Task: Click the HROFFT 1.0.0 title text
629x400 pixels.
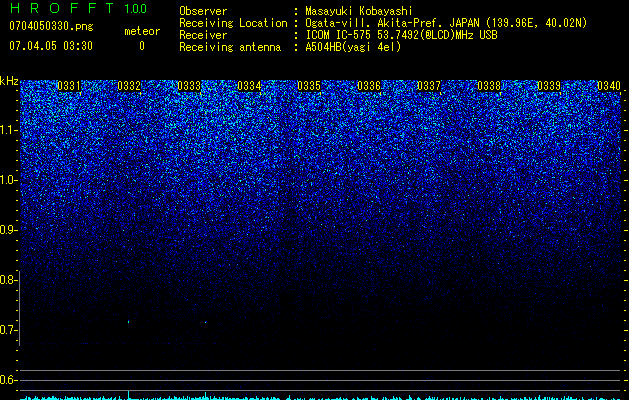Action: (78, 8)
